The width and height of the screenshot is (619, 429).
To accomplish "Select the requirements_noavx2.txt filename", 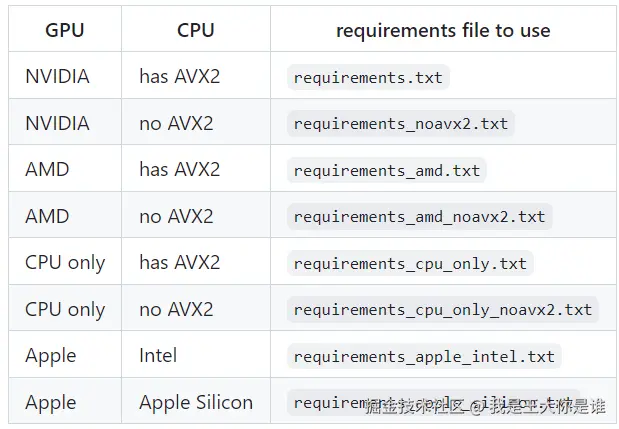I will [400, 124].
